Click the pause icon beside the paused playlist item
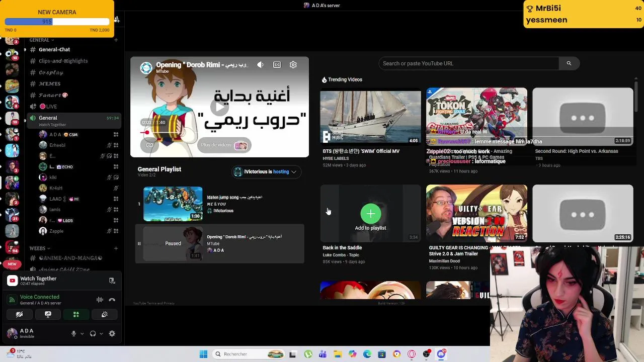Image resolution: width=644 pixels, height=362 pixels. point(139,244)
